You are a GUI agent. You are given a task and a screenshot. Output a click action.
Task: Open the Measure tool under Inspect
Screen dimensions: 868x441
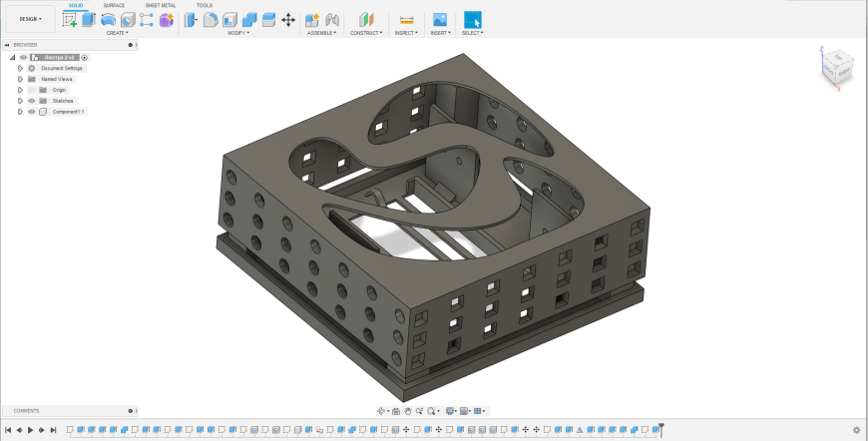click(x=405, y=20)
